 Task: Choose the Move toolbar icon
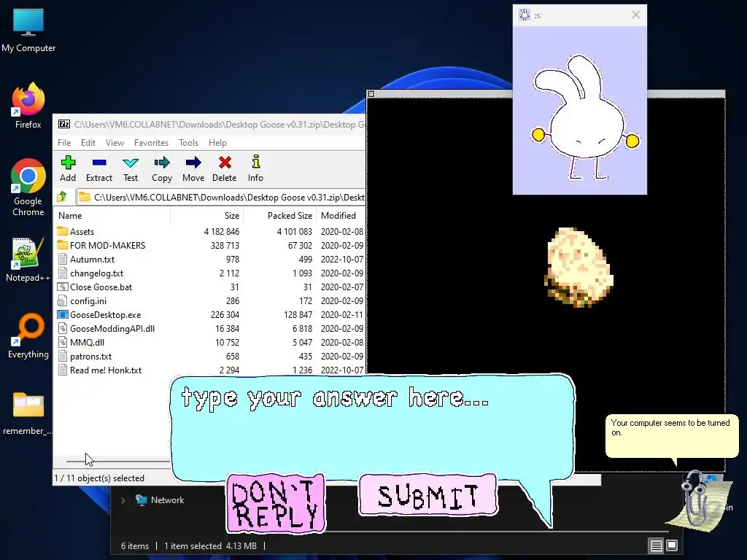coord(193,168)
